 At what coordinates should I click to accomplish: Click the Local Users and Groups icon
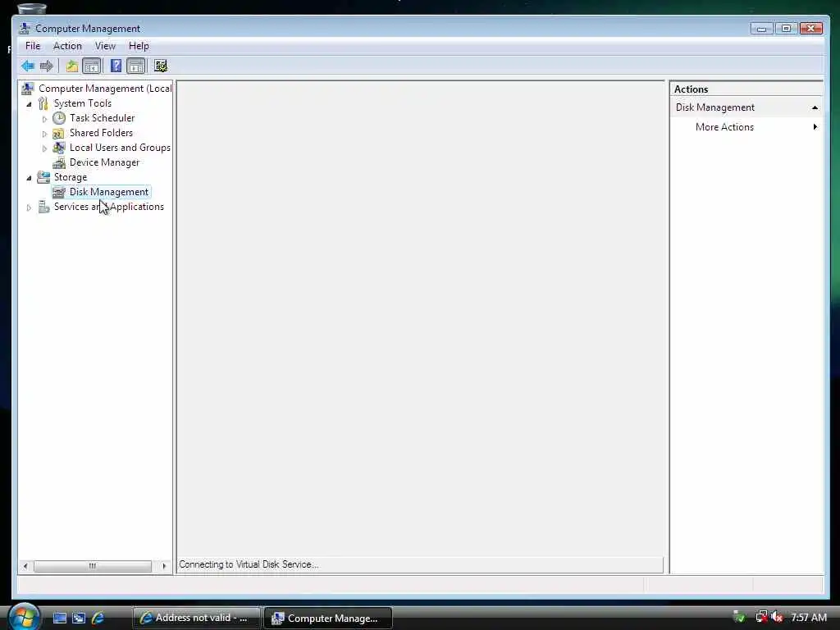pyautogui.click(x=59, y=148)
